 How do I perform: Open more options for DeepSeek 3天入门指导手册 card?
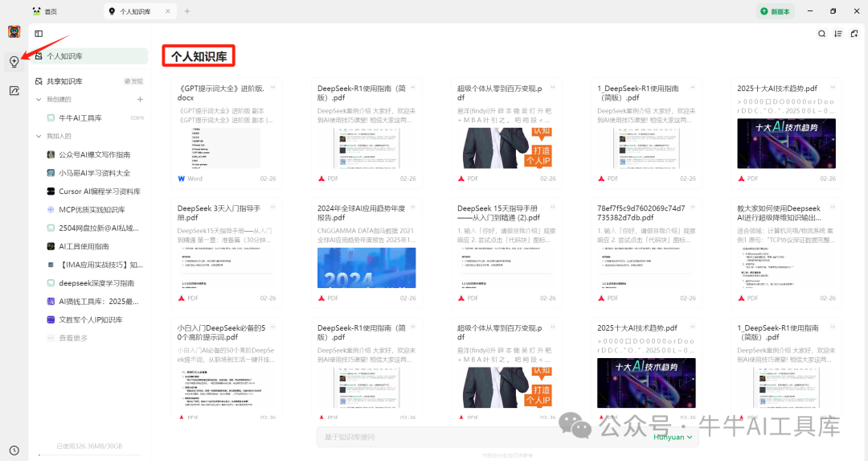(x=273, y=208)
